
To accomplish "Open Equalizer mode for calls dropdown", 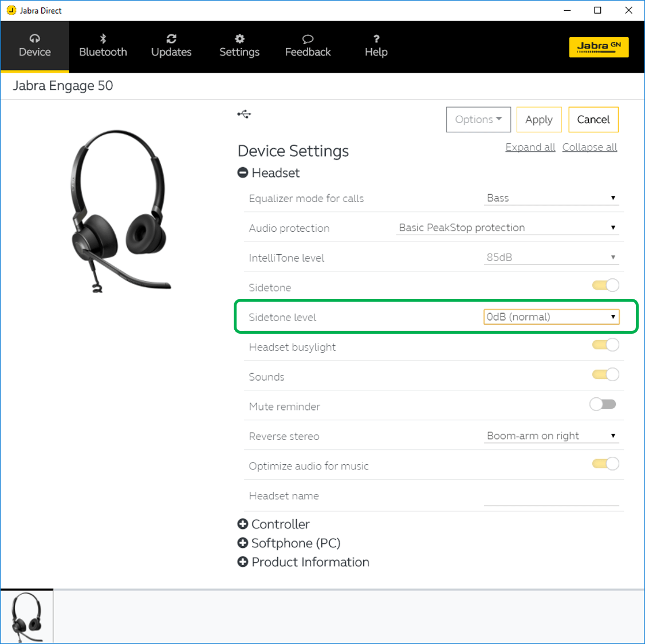I will (551, 198).
